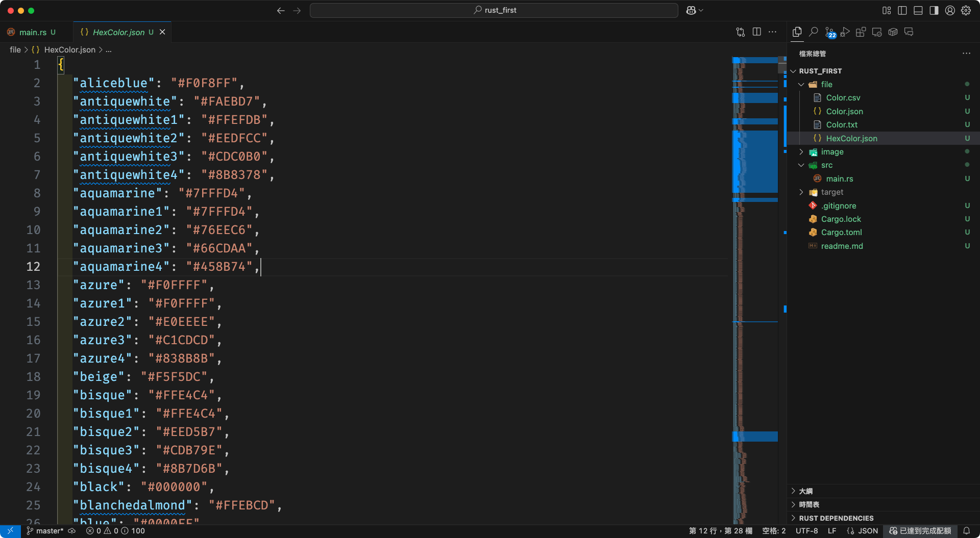This screenshot has width=980, height=538.
Task: Click the rust_first command center search box
Action: click(494, 11)
